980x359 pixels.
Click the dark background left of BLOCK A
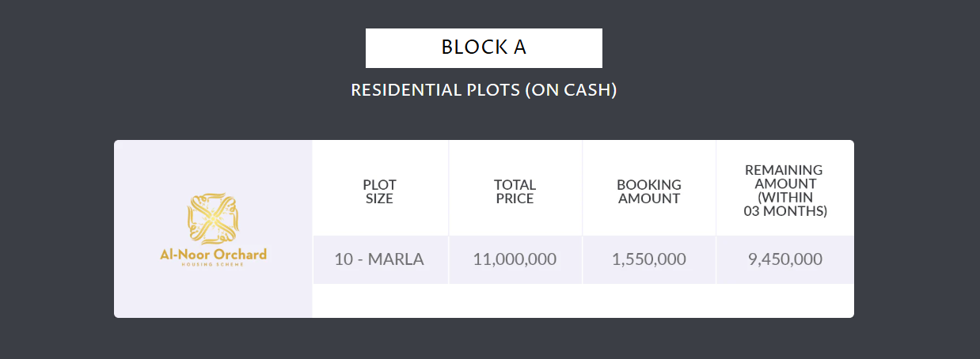pos(237,48)
